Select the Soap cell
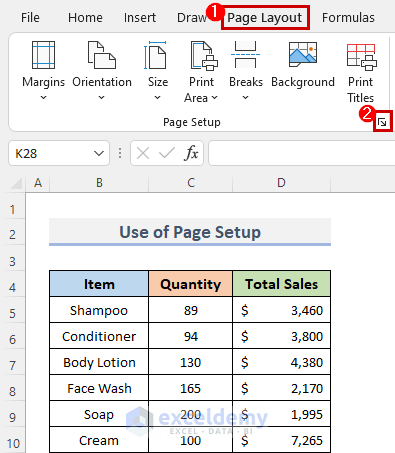The image size is (395, 453). pos(99,414)
